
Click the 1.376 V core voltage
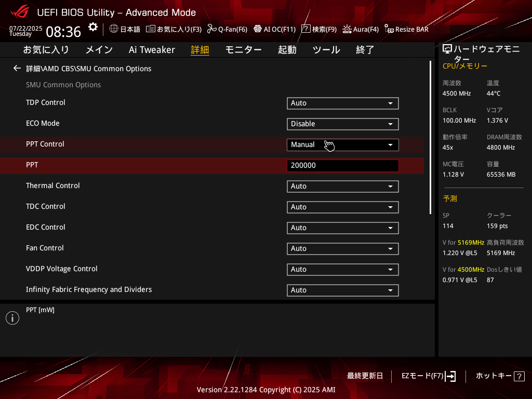click(x=497, y=121)
